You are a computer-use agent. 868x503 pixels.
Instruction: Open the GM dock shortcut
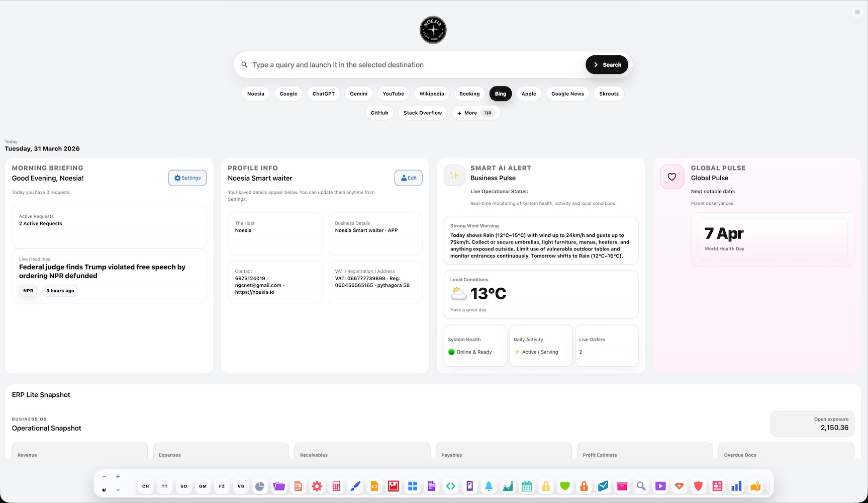click(x=203, y=486)
